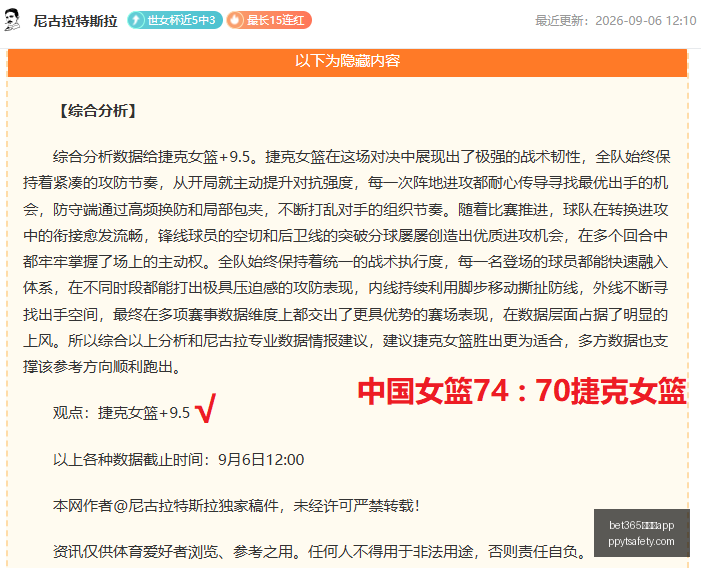Click the author avatar portrait
The width and height of the screenshot is (701, 568).
click(x=12, y=20)
